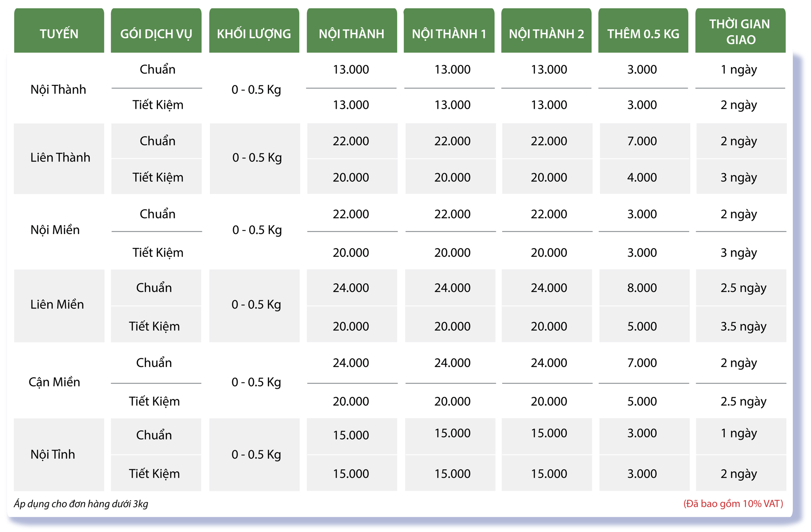Click the Liên Miền route label
This screenshot has height=532, width=811.
(x=57, y=305)
